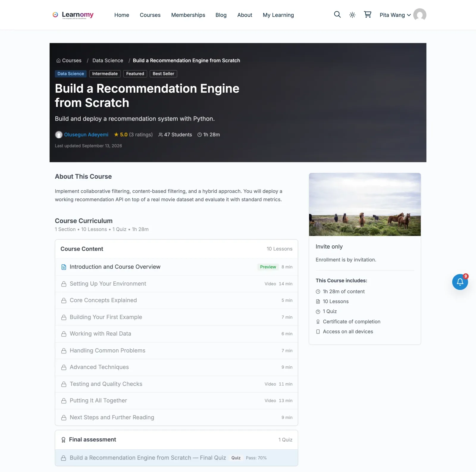Click the clock icon beside 1h 28m of content

[318, 292]
